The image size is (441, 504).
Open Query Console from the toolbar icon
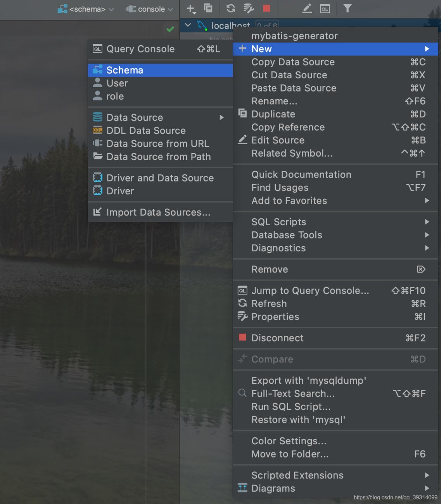(x=325, y=9)
